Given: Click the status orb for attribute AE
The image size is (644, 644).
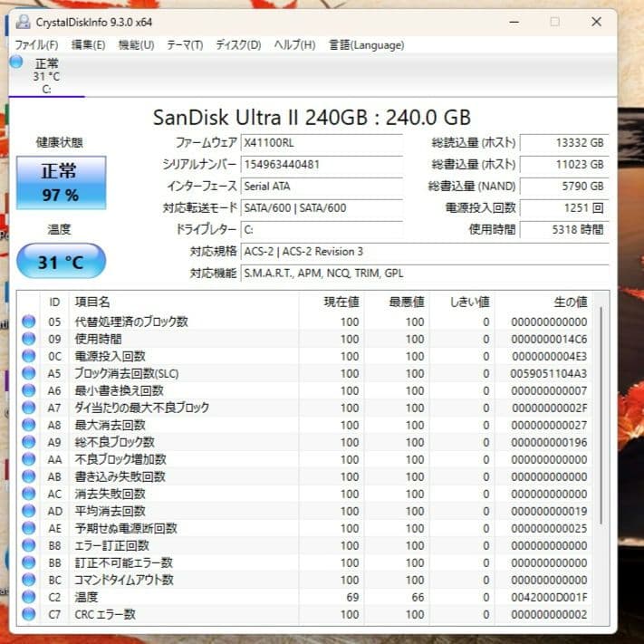Looking at the screenshot, I should (x=29, y=529).
